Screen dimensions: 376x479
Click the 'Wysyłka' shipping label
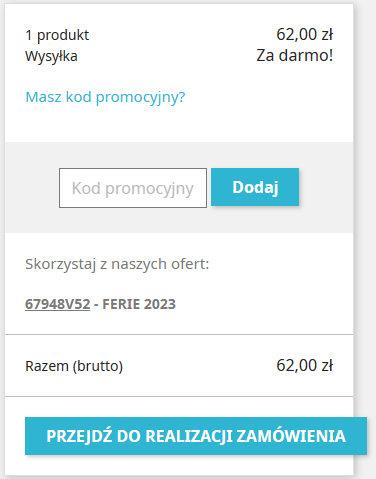[51, 56]
